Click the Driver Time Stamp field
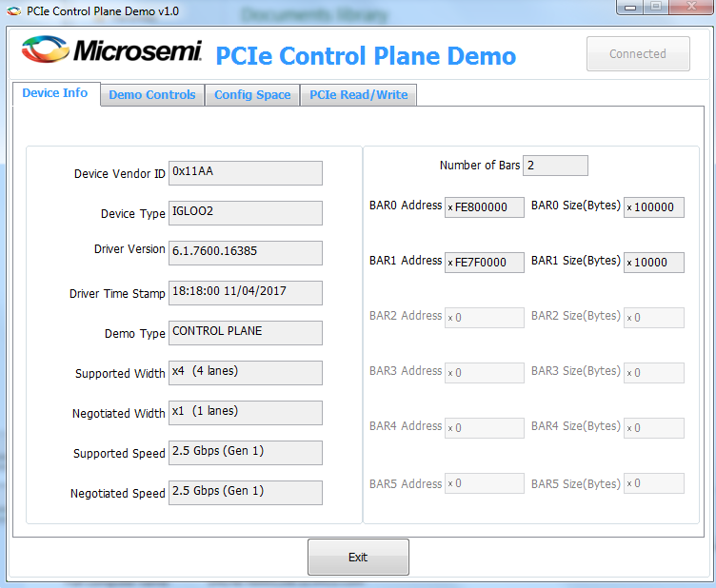 tap(246, 293)
